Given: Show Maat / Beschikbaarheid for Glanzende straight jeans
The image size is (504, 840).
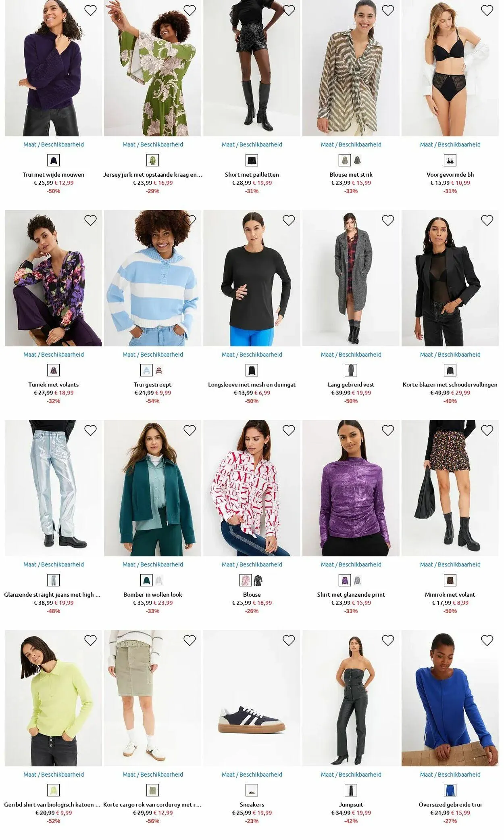Looking at the screenshot, I should click(54, 564).
